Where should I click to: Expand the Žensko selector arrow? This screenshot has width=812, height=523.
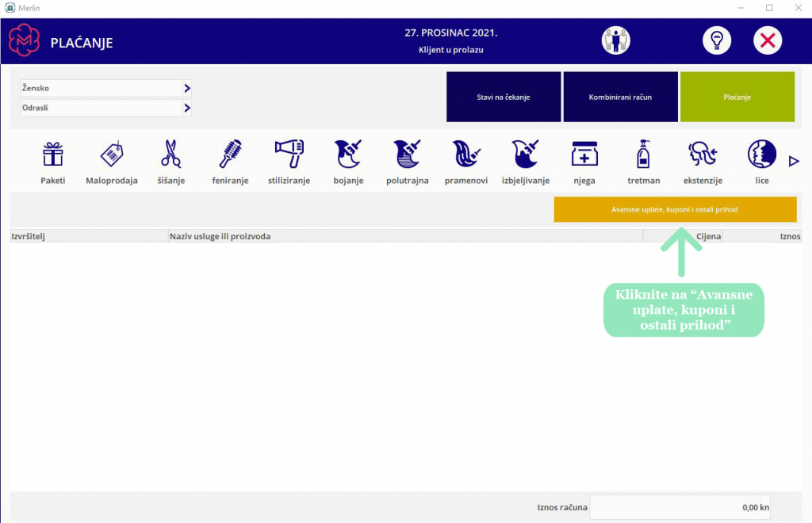[187, 89]
